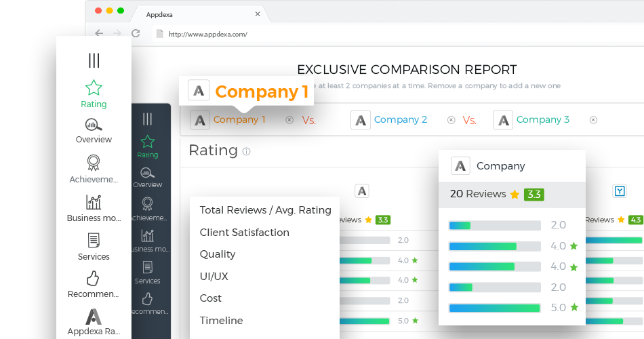Click the Company 2 link
Viewport: 644px width, 339px height.
tap(401, 120)
